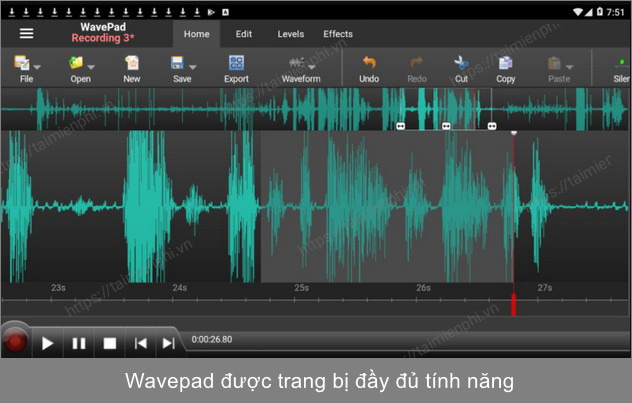The image size is (632, 403).
Task: Copy the selected audio
Action: (x=505, y=68)
